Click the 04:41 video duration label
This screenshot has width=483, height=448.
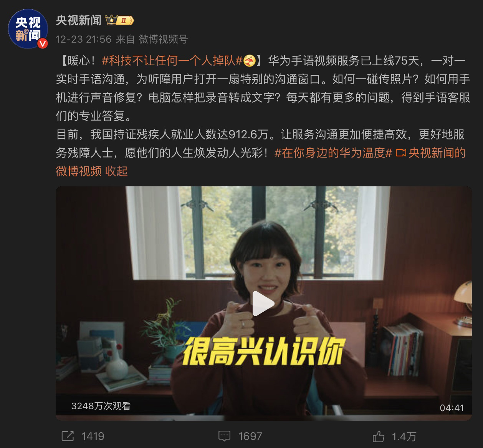(x=452, y=408)
